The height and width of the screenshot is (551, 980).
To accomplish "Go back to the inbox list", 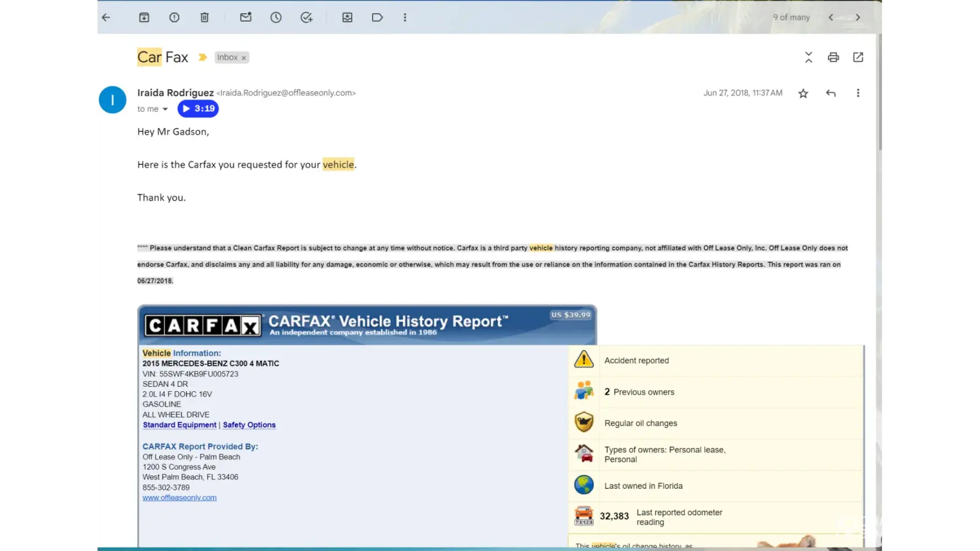I will coord(106,18).
